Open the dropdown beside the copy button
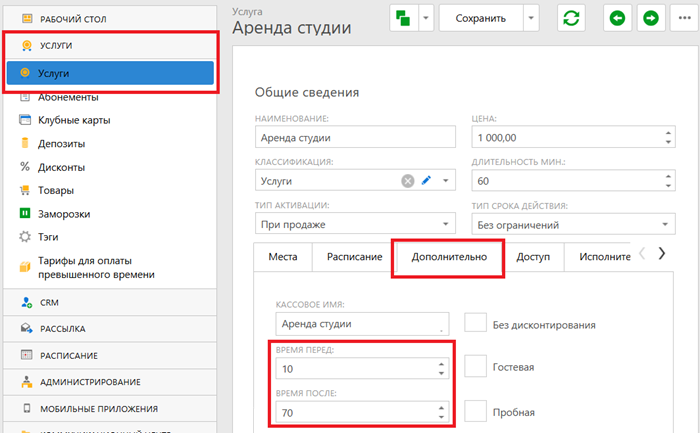 click(426, 18)
